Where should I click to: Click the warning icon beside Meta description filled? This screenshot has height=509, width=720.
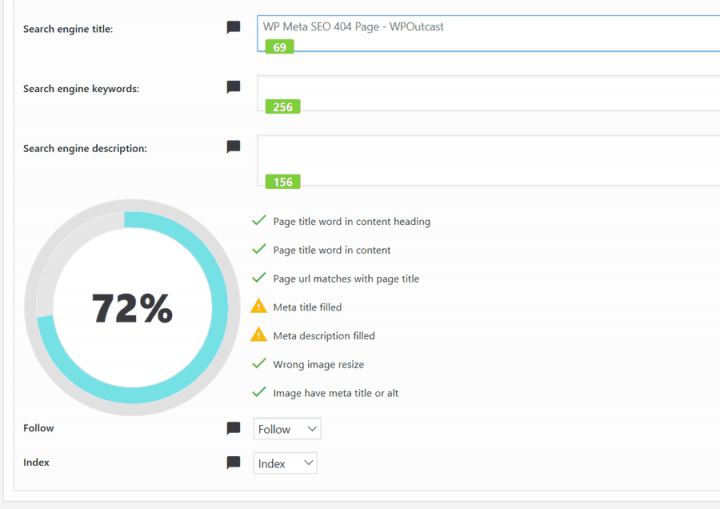point(258,335)
